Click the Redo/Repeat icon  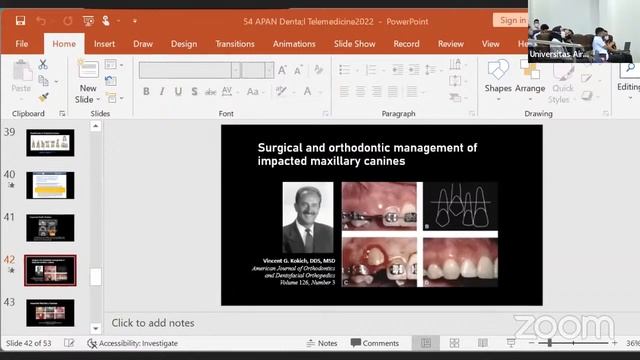click(67, 20)
